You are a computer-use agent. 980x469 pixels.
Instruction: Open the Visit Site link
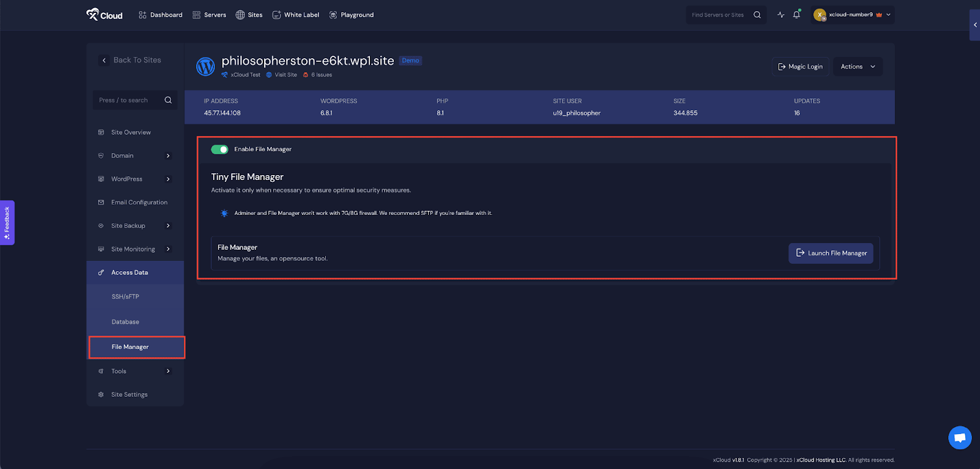pyautogui.click(x=285, y=75)
